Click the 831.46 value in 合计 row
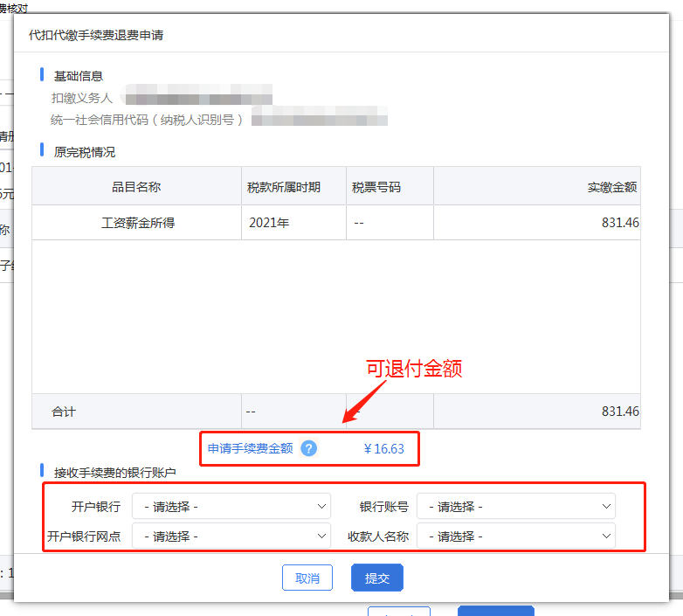 pyautogui.click(x=620, y=412)
